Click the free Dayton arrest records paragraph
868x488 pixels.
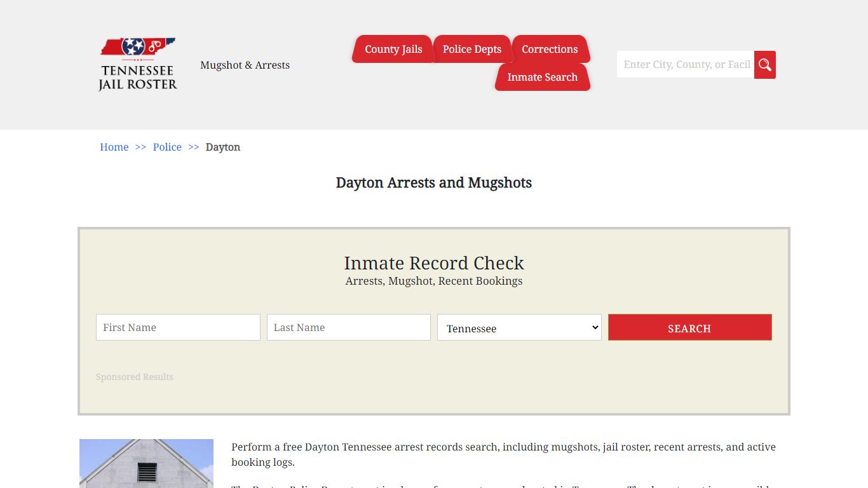(x=503, y=454)
